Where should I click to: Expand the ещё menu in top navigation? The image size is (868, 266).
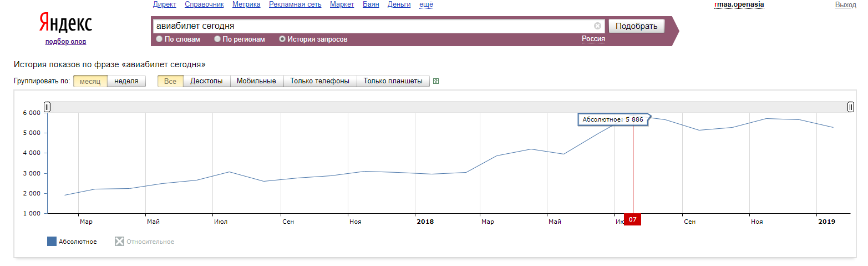pos(426,4)
